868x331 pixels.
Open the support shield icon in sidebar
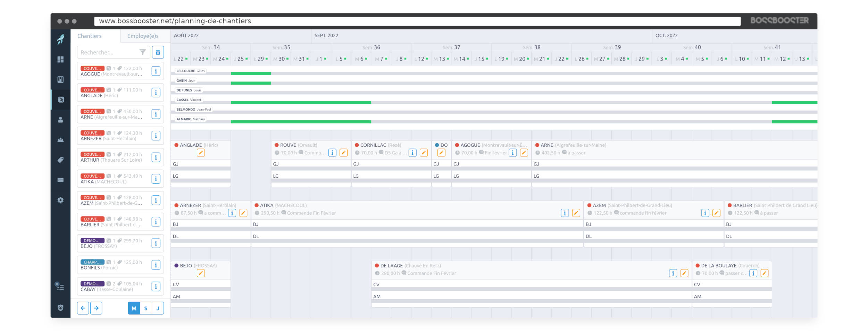(60, 308)
